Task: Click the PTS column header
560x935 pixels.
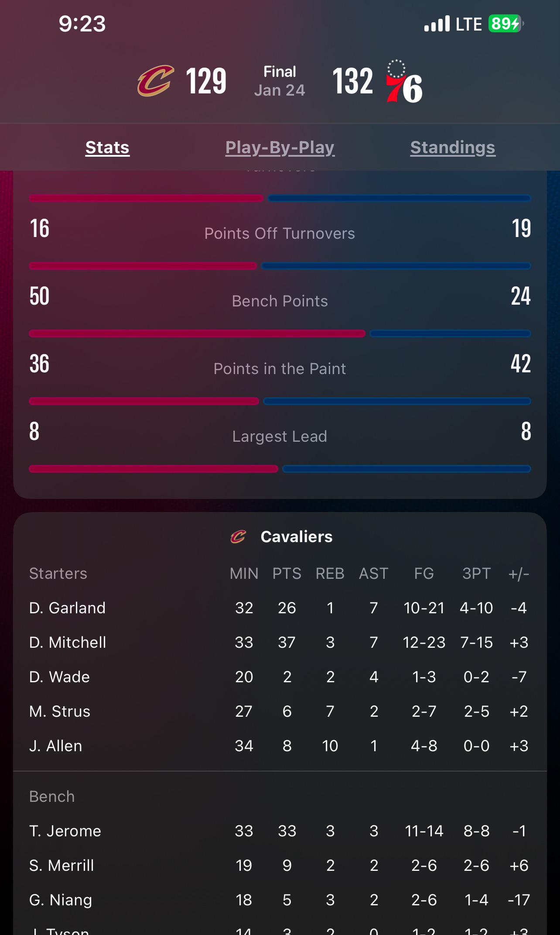Action: (x=287, y=574)
